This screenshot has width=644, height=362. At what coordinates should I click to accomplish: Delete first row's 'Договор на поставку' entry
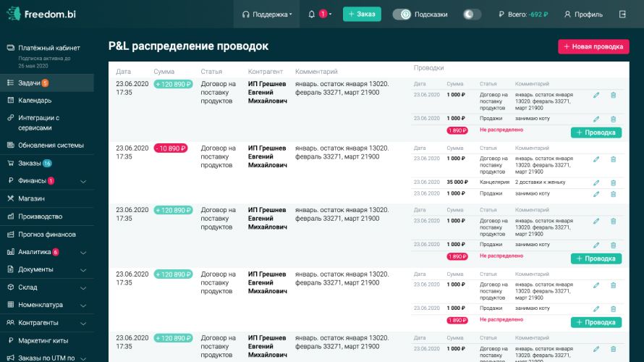click(x=613, y=96)
